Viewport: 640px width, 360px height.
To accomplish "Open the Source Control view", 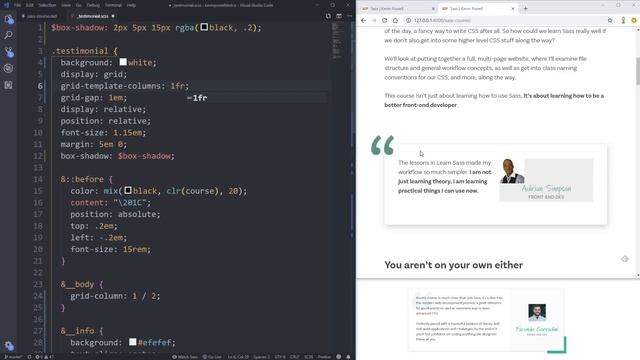I will 9,52.
